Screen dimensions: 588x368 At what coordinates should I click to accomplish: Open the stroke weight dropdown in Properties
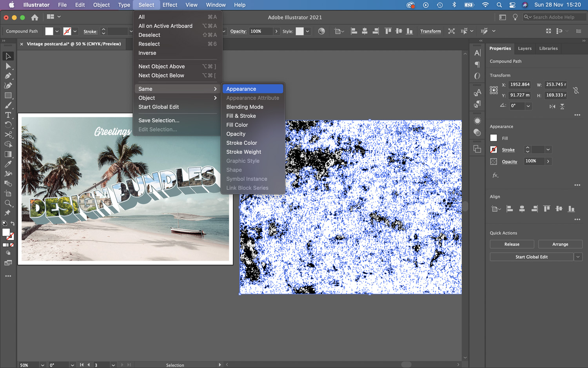pyautogui.click(x=548, y=149)
